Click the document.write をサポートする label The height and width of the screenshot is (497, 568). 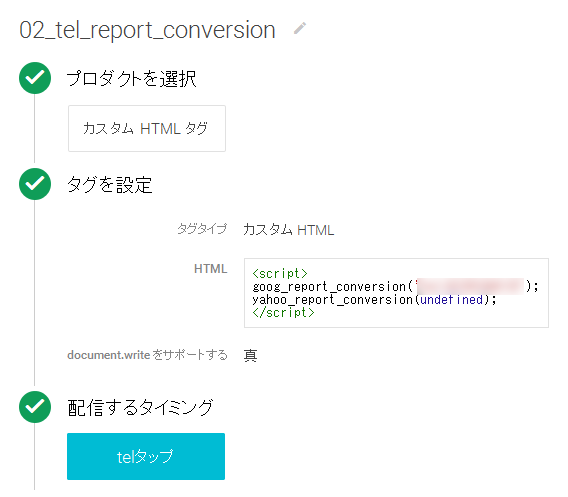147,355
